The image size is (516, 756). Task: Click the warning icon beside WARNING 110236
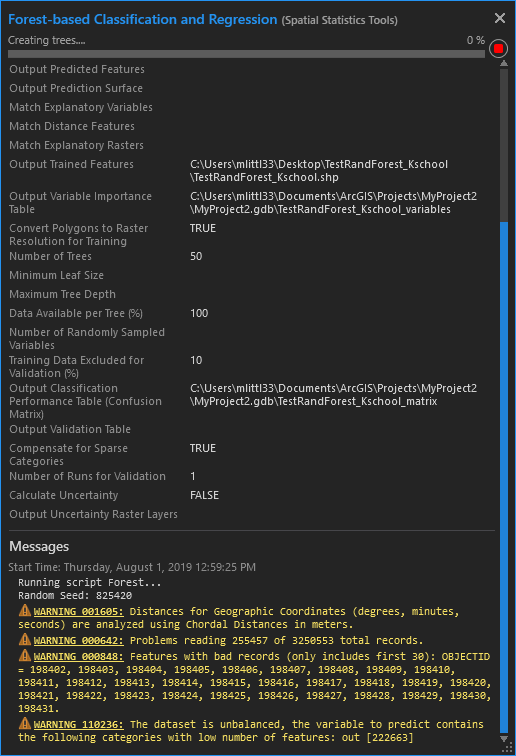[25, 724]
